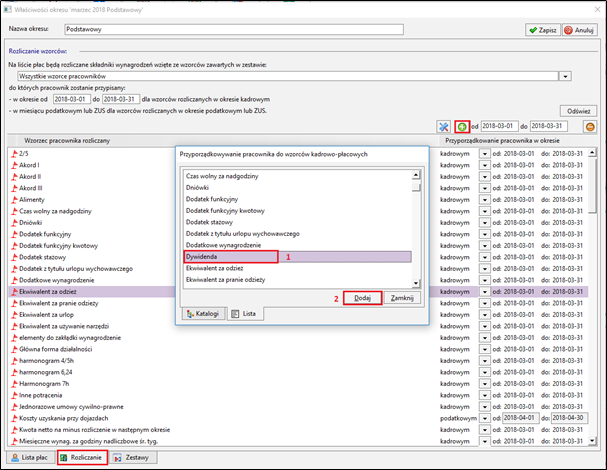
Task: Open the Zestawy tab
Action: click(133, 458)
